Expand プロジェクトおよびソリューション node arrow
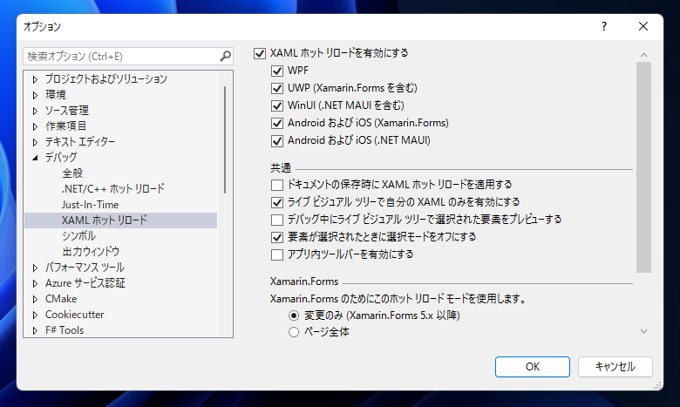680x407 pixels. [x=35, y=79]
